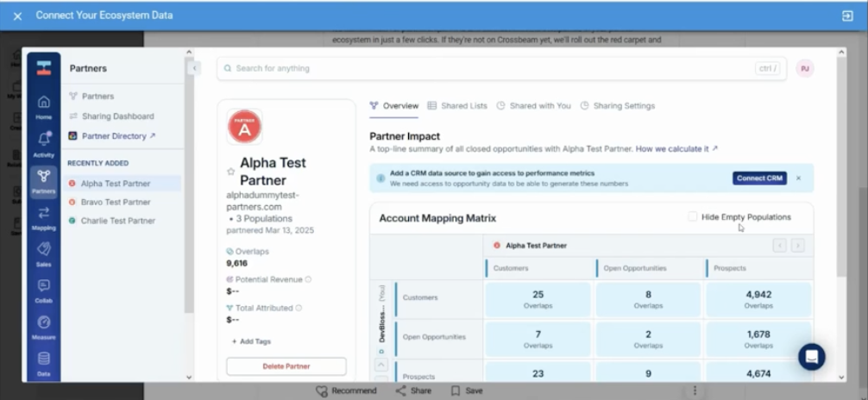Go to next matrix columns arrow
The height and width of the screenshot is (400, 868).
[x=798, y=245]
